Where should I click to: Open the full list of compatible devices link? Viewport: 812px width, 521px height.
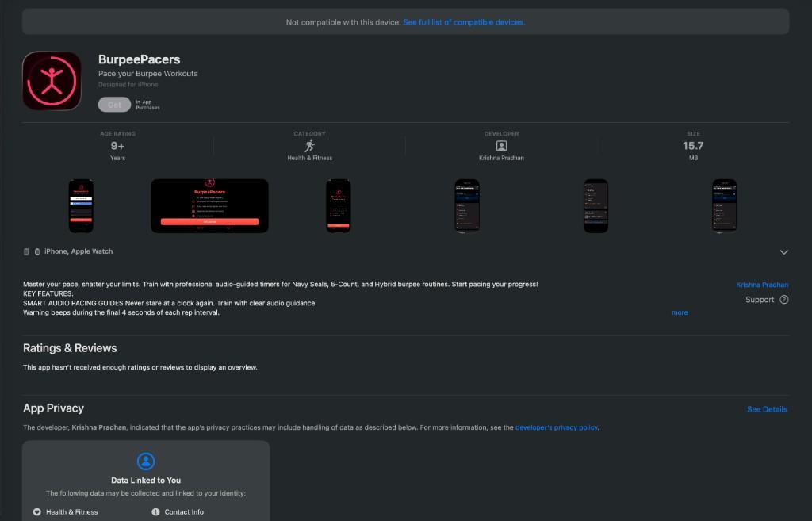[464, 22]
